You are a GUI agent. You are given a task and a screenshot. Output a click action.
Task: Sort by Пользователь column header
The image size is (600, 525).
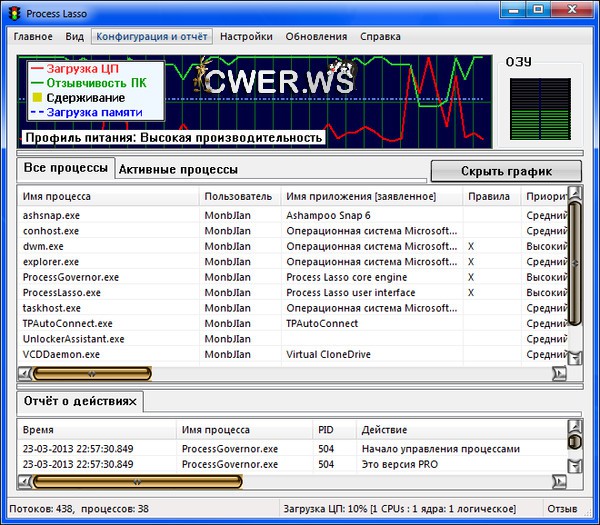pos(238,197)
